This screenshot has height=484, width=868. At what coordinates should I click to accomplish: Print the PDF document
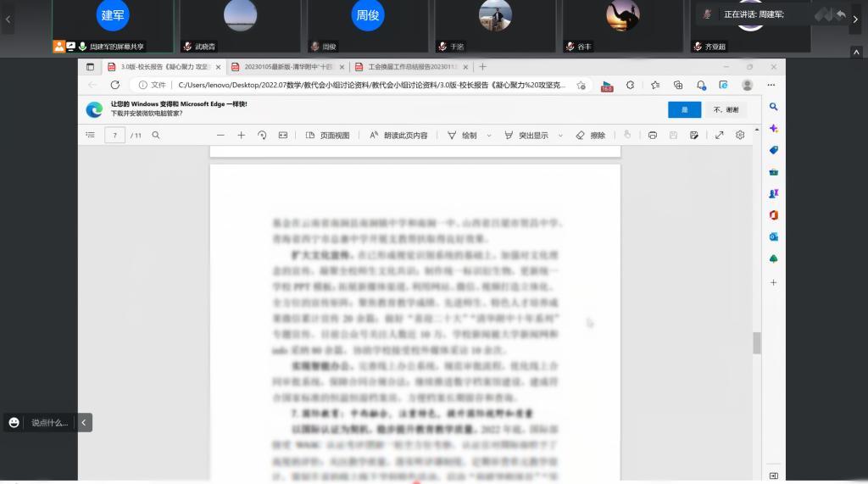point(652,135)
